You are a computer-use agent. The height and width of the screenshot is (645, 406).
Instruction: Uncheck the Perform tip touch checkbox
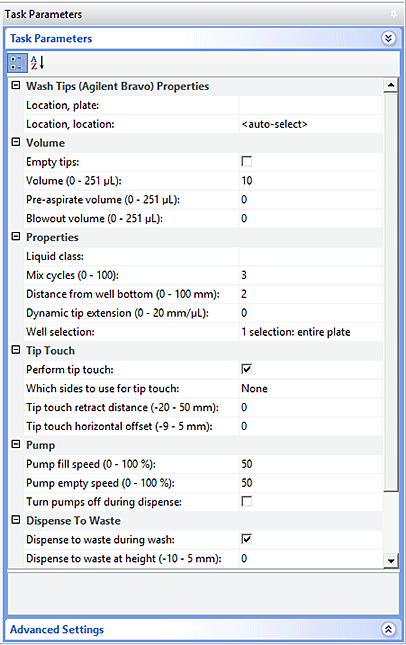(x=246, y=369)
